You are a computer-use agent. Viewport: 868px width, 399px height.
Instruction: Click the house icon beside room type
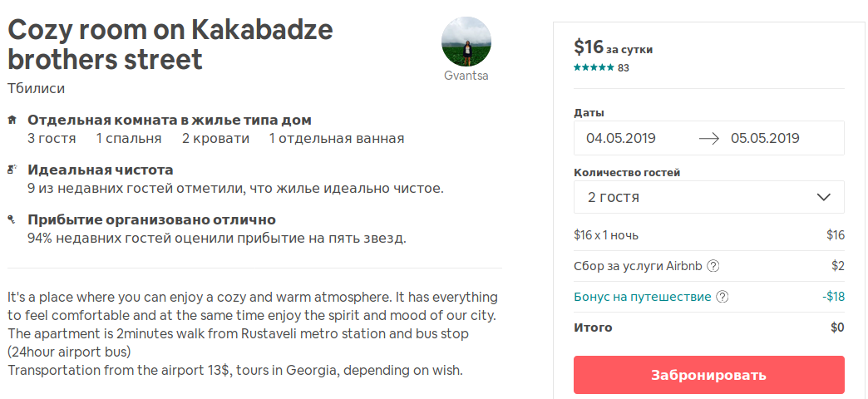[12, 120]
